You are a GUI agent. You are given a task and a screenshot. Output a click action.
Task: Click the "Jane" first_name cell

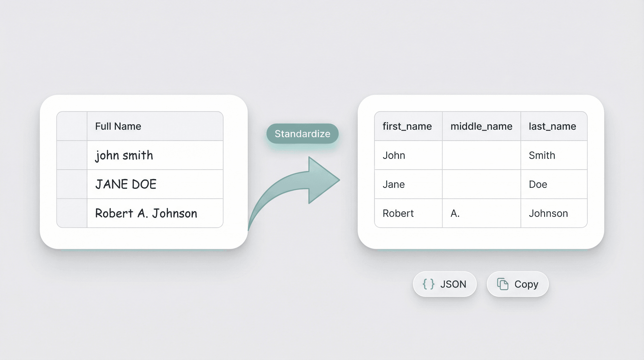pyautogui.click(x=394, y=184)
